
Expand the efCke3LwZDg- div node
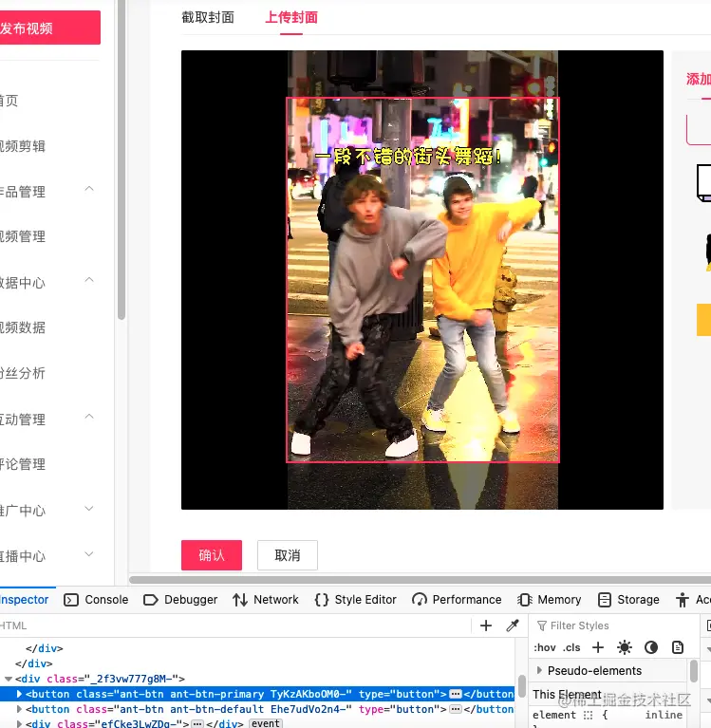(19, 724)
